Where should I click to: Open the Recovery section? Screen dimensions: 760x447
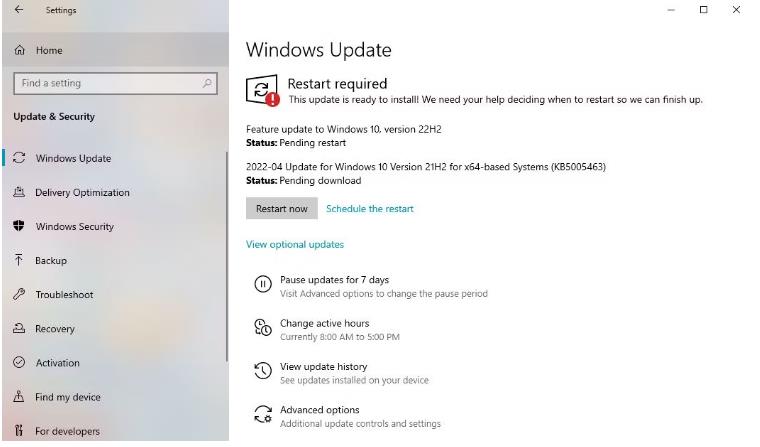click(x=115, y=329)
